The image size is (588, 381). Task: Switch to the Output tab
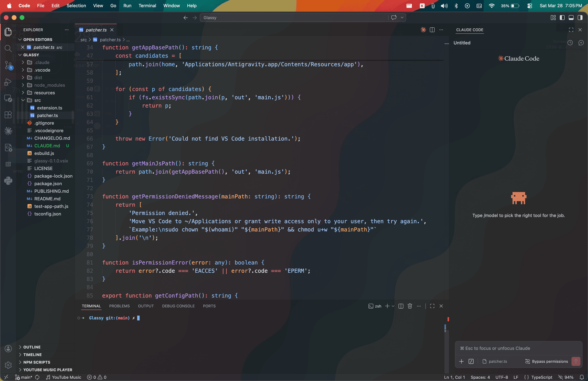click(x=146, y=306)
